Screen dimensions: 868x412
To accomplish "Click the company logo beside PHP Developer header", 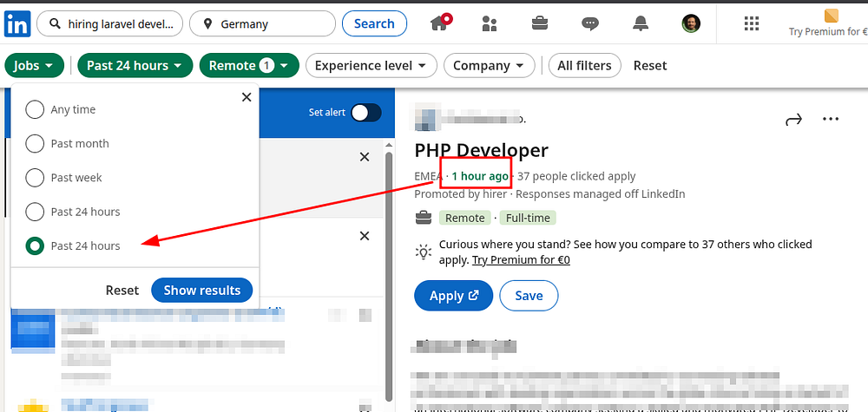I will [x=425, y=119].
